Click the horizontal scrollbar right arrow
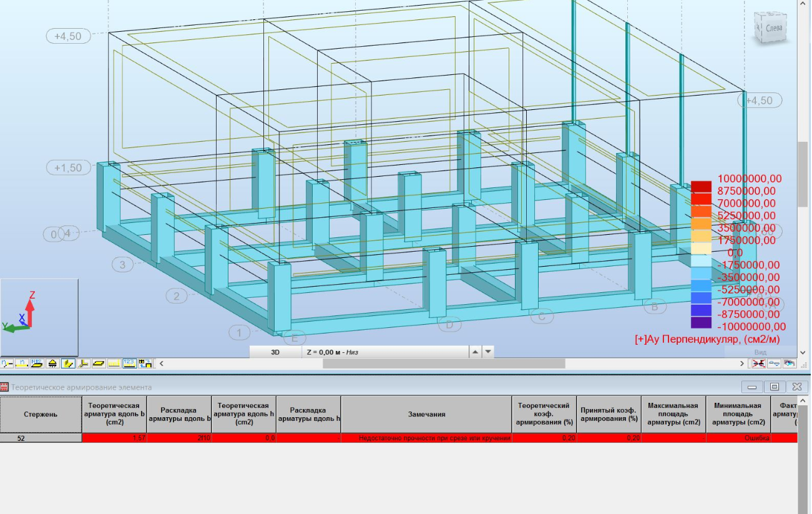 [742, 363]
